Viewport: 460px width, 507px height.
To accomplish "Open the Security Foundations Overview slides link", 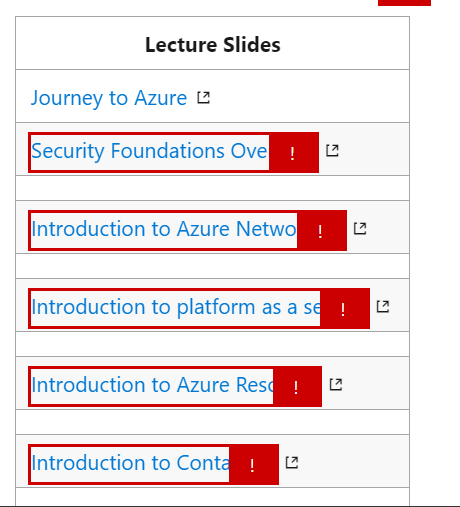I will coord(149,151).
